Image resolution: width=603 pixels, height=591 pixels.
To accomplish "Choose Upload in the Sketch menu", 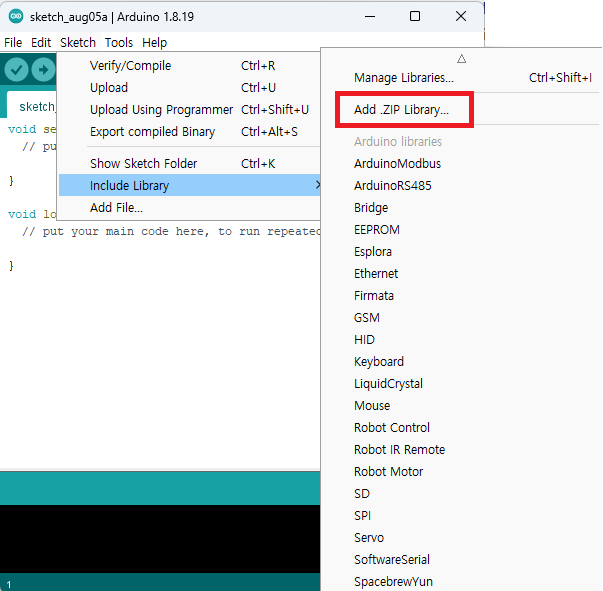I will [x=189, y=88].
